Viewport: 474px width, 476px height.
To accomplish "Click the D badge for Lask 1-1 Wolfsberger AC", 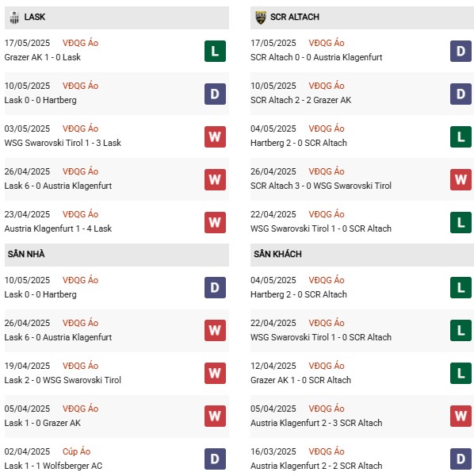I will 215,459.
